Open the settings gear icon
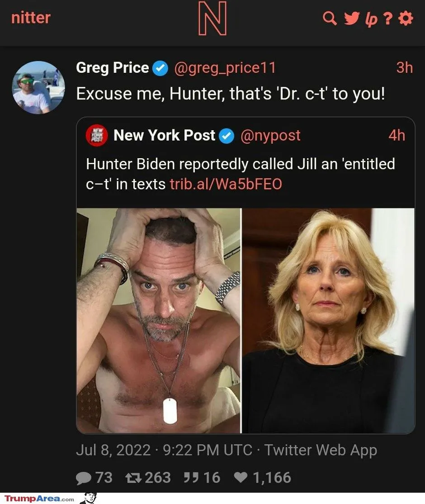This screenshot has height=504, width=425. [x=406, y=19]
